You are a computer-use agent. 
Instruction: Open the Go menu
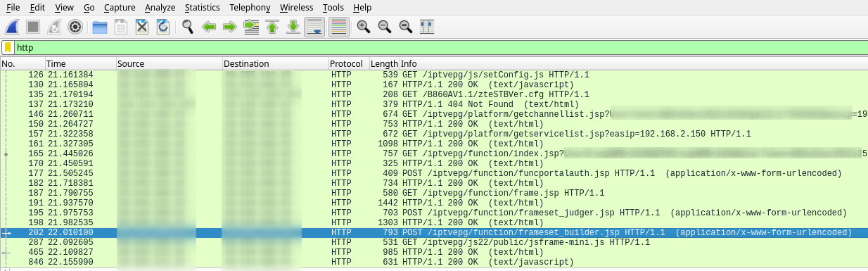click(89, 7)
